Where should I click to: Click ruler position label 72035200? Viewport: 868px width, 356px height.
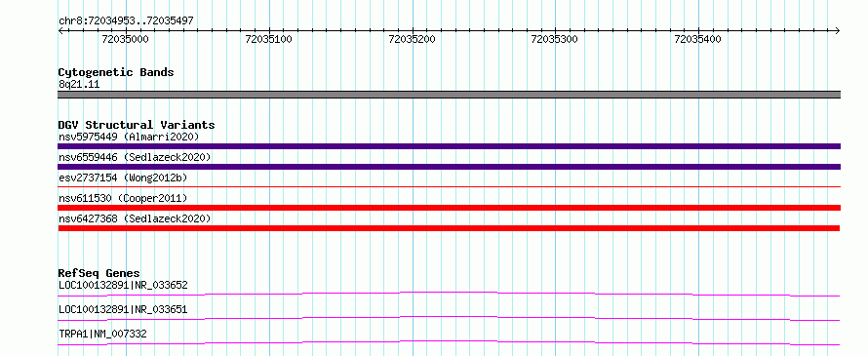pos(412,39)
